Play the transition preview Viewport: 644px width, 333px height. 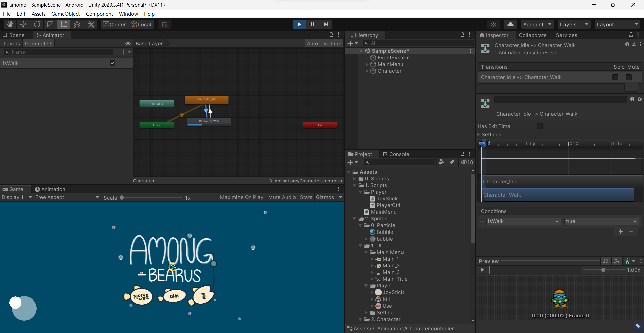[x=482, y=270]
